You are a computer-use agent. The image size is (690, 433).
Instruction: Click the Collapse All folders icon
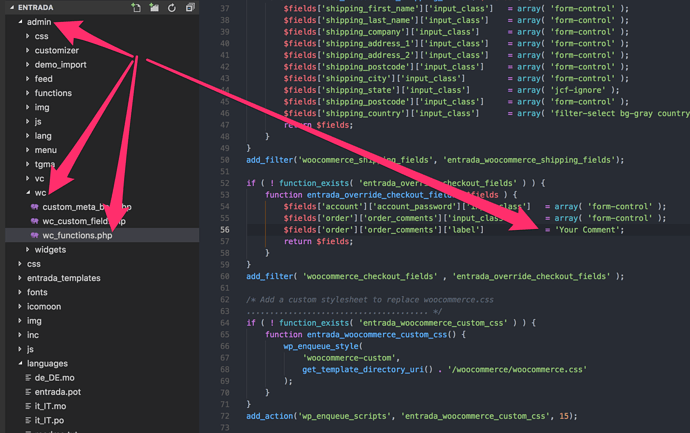coord(190,7)
